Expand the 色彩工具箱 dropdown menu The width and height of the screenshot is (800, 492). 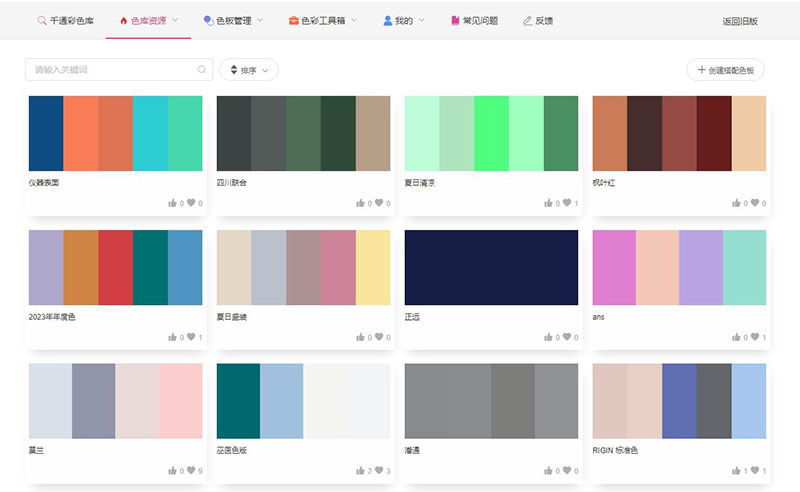coord(323,20)
